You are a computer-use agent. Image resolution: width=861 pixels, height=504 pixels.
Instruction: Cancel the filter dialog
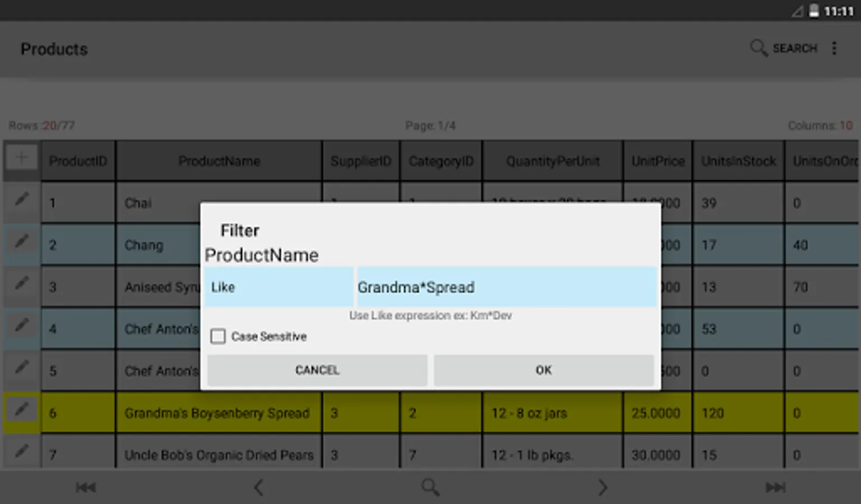(317, 370)
